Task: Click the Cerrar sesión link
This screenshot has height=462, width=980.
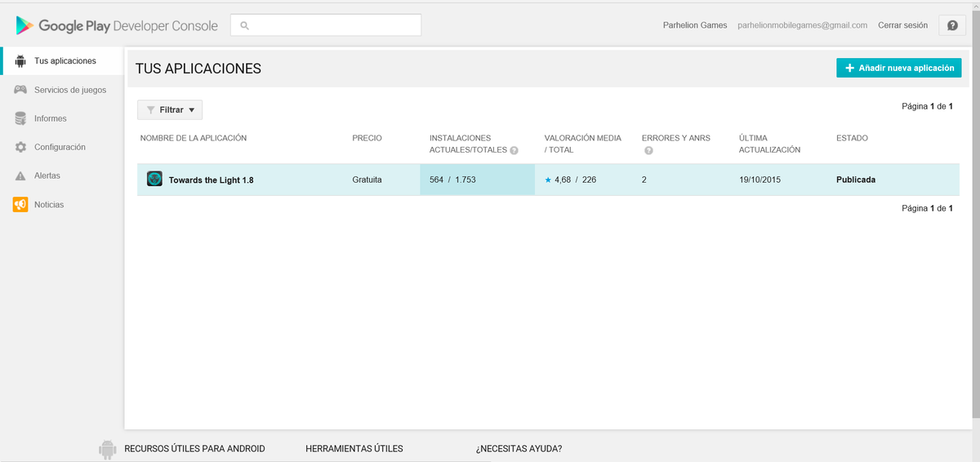Action: click(x=902, y=25)
